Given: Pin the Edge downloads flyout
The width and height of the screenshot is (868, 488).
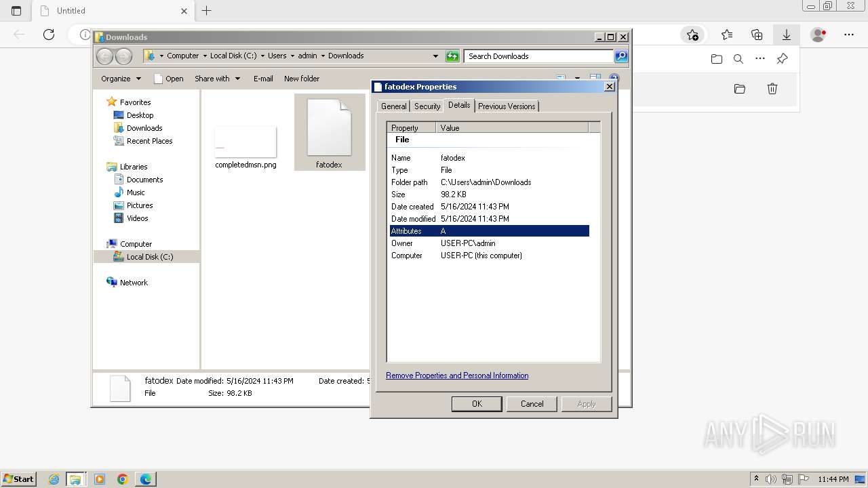Looking at the screenshot, I should click(x=782, y=59).
